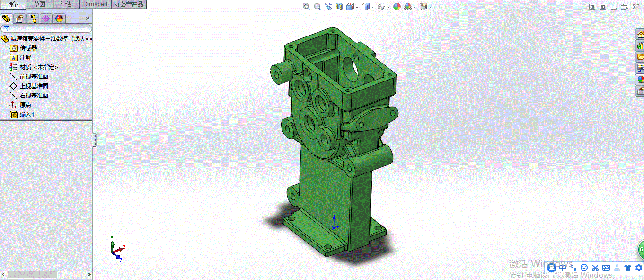
Task: Expand hidden FeatureManager tabs with the chevron
Action: 87,18
